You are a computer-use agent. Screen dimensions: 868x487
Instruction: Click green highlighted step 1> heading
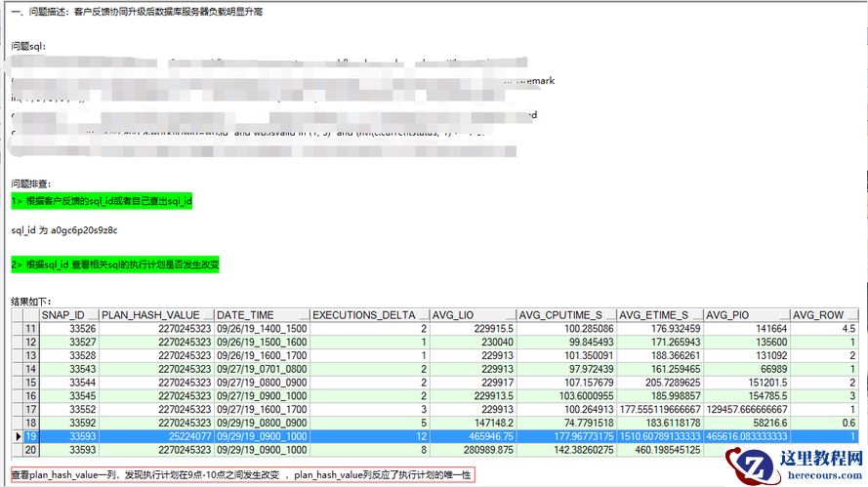click(x=102, y=201)
